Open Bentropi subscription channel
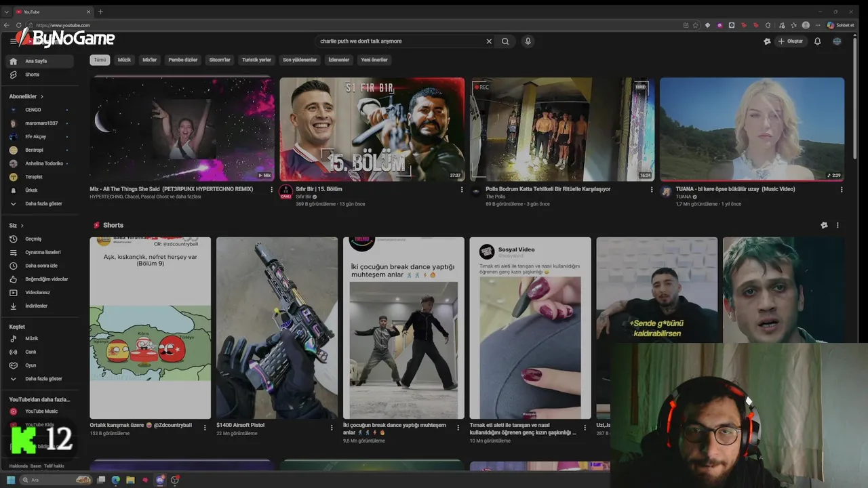The height and width of the screenshot is (488, 868). click(39, 150)
